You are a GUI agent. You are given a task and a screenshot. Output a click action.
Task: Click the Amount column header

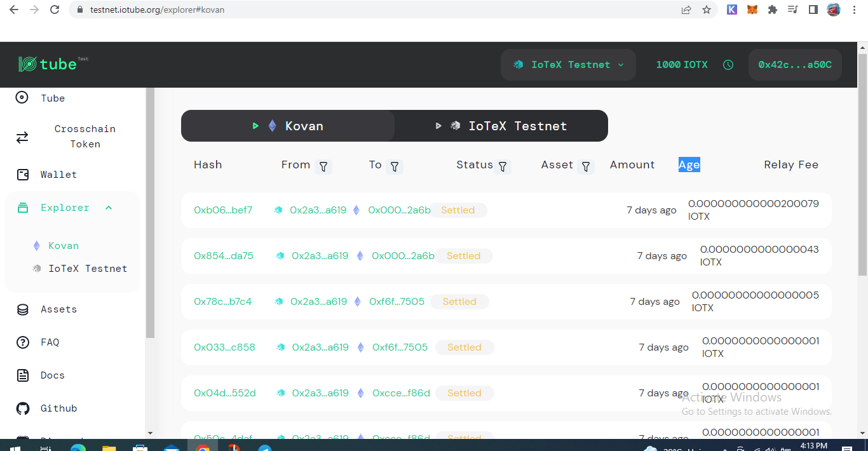632,165
